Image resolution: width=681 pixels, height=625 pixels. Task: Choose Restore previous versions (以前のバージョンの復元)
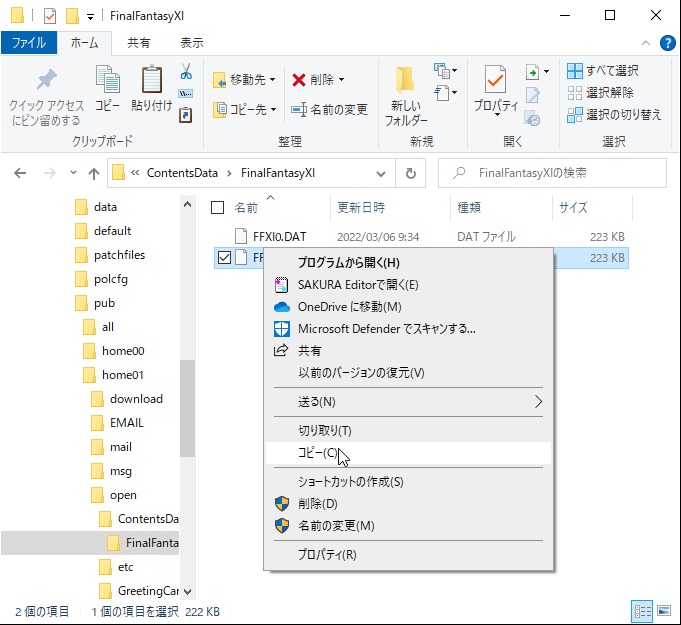pyautogui.click(x=408, y=373)
